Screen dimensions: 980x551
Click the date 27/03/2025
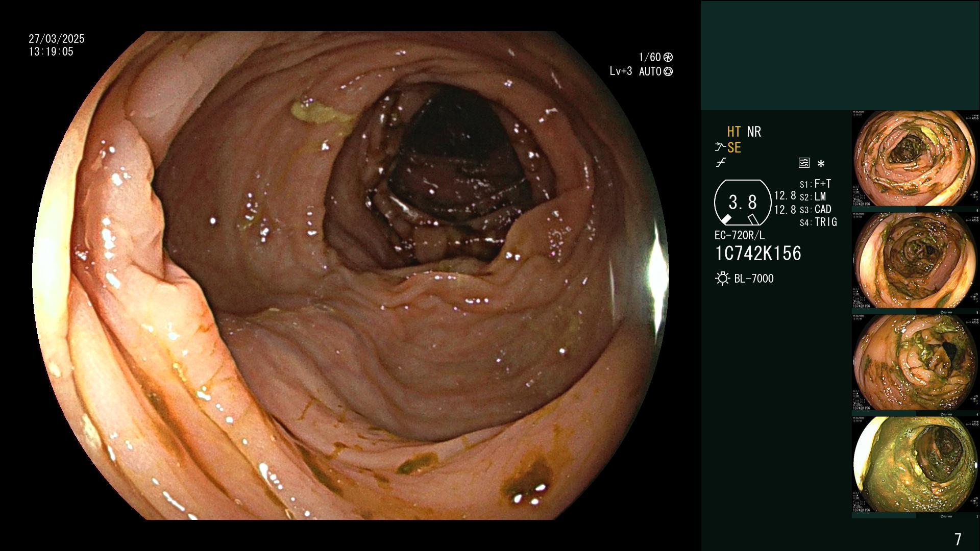57,39
